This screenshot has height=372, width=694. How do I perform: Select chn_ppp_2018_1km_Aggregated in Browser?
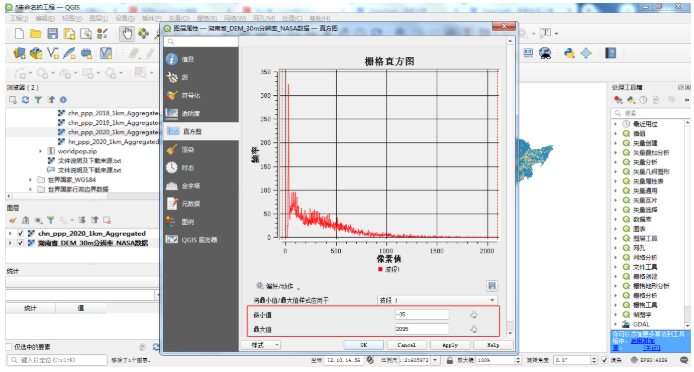point(113,113)
